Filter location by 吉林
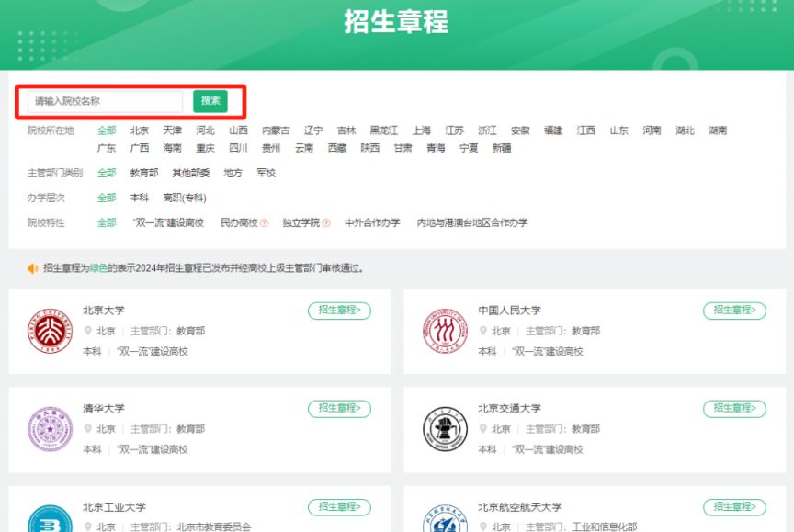 click(x=346, y=130)
